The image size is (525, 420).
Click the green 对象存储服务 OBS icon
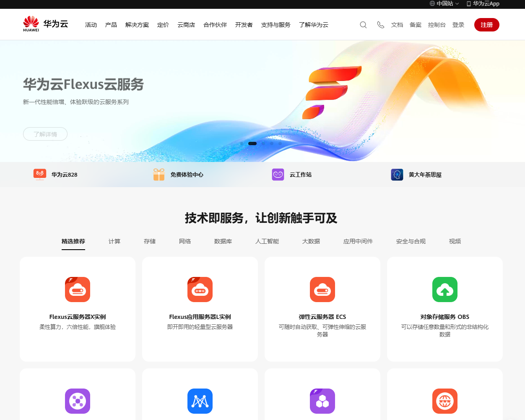pos(445,289)
